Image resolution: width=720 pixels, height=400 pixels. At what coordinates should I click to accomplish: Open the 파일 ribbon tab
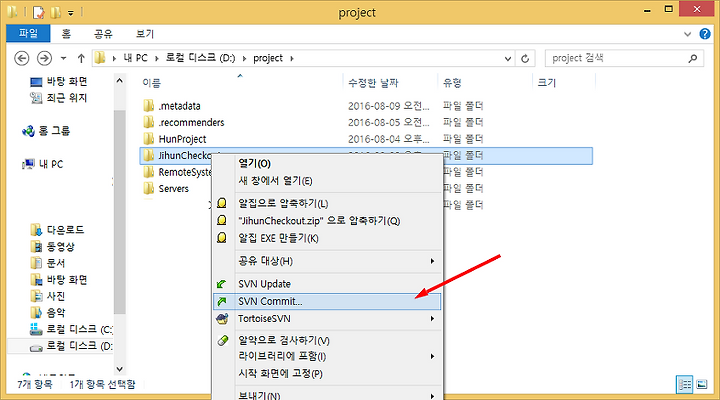28,34
